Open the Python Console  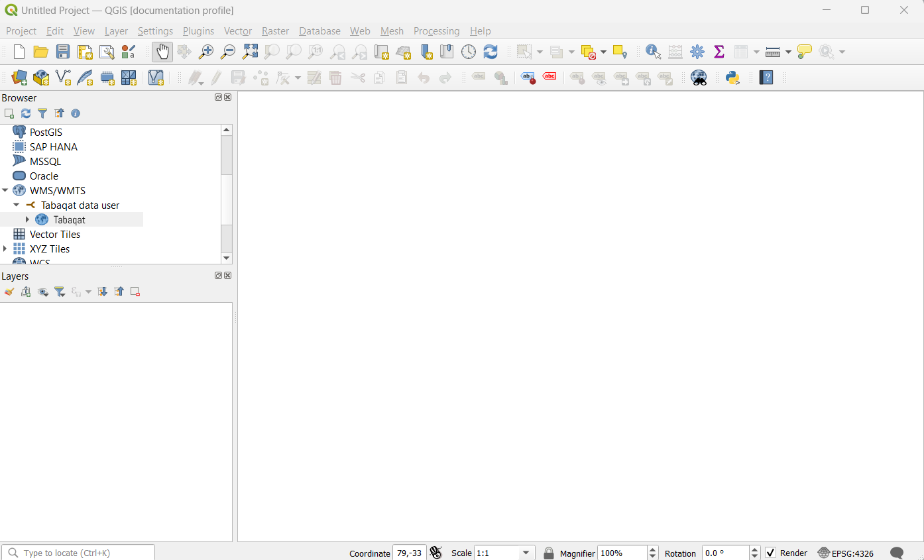[732, 78]
